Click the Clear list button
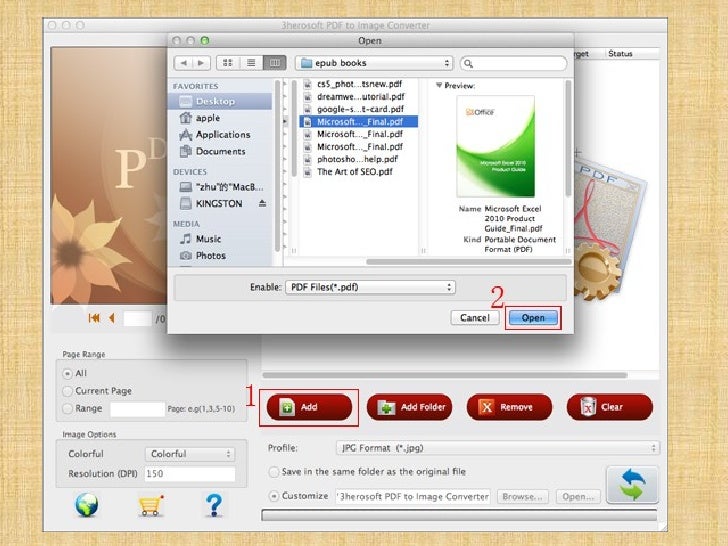728x546 pixels. 610,407
